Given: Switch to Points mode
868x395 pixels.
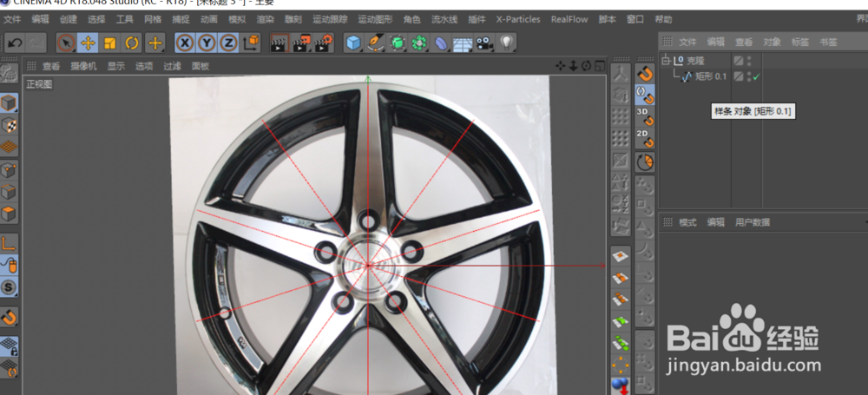Looking at the screenshot, I should tap(9, 170).
